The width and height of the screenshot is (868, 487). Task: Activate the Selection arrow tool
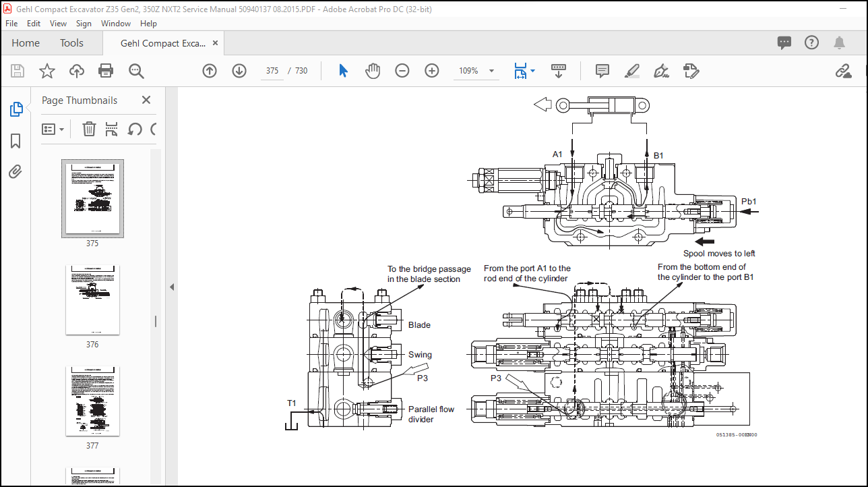click(x=343, y=71)
